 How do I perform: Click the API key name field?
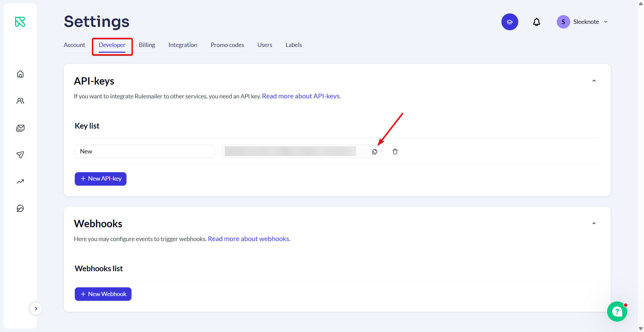pyautogui.click(x=145, y=151)
